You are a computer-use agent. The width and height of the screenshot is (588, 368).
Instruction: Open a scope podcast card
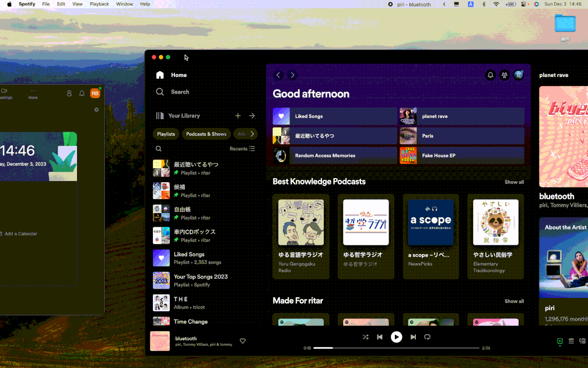[x=431, y=237]
